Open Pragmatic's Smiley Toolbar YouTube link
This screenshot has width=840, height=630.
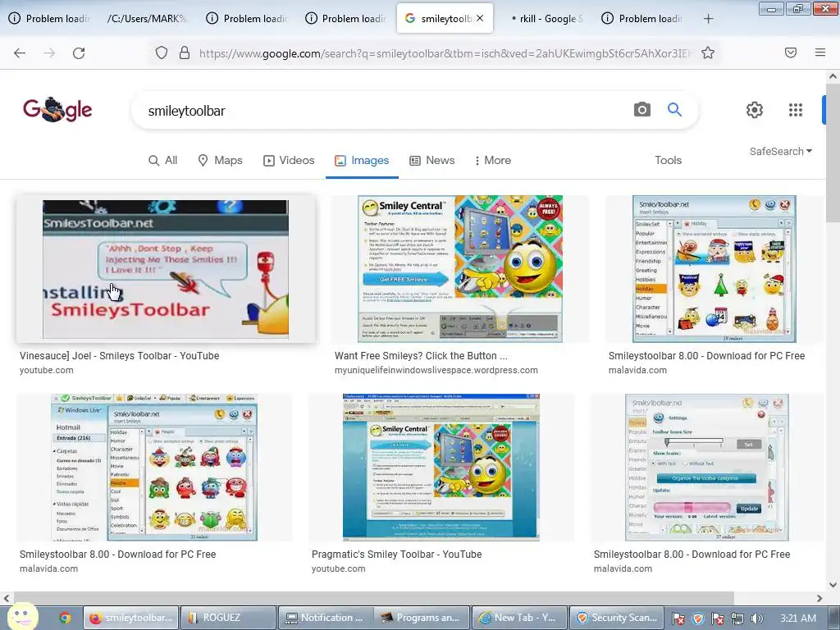396,555
